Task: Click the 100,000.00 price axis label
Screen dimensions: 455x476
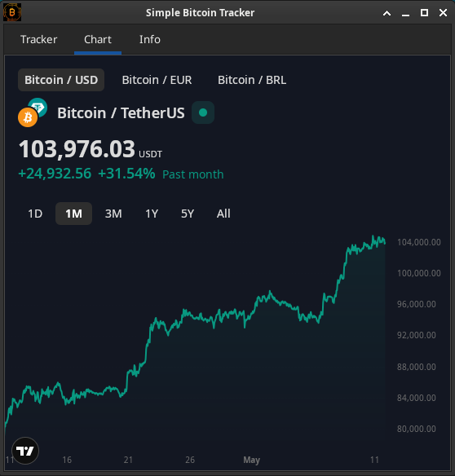Action: click(x=419, y=273)
